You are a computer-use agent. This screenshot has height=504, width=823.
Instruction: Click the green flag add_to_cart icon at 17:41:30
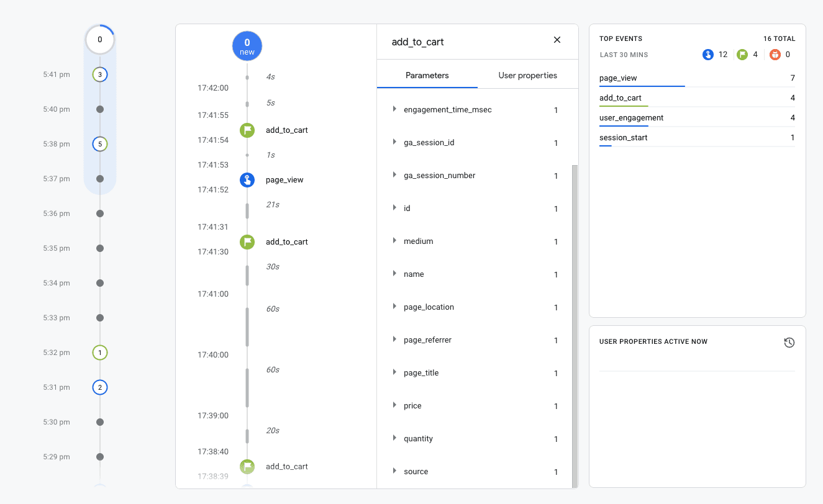247,242
